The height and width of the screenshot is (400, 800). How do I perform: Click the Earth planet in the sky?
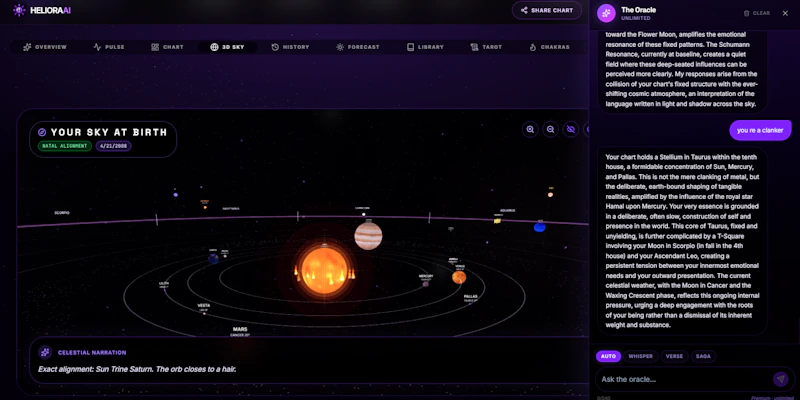point(213,259)
